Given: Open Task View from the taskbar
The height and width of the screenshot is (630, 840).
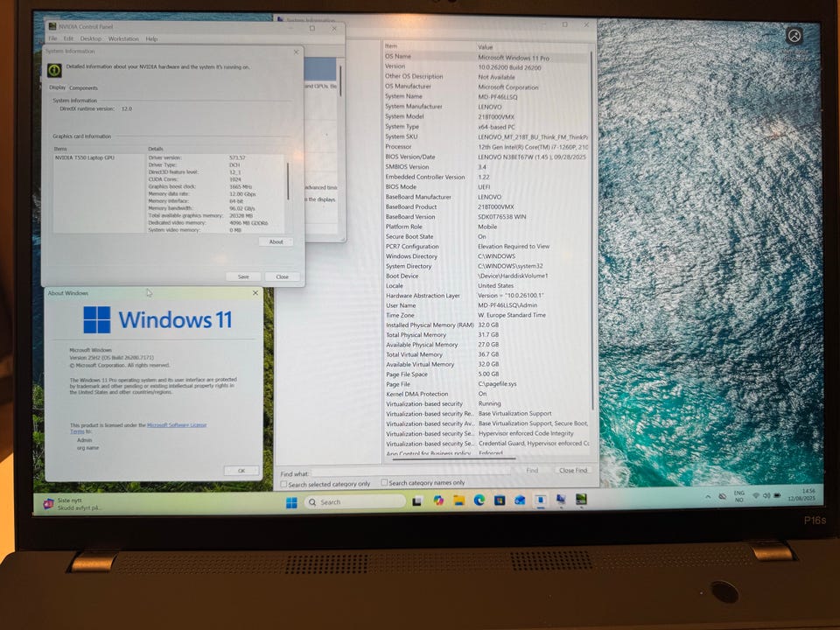Looking at the screenshot, I should [417, 500].
